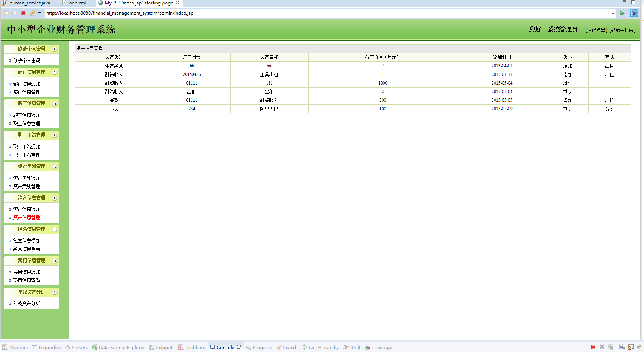Open the Call Hierarchy view tab
644x352 pixels.
(x=321, y=347)
